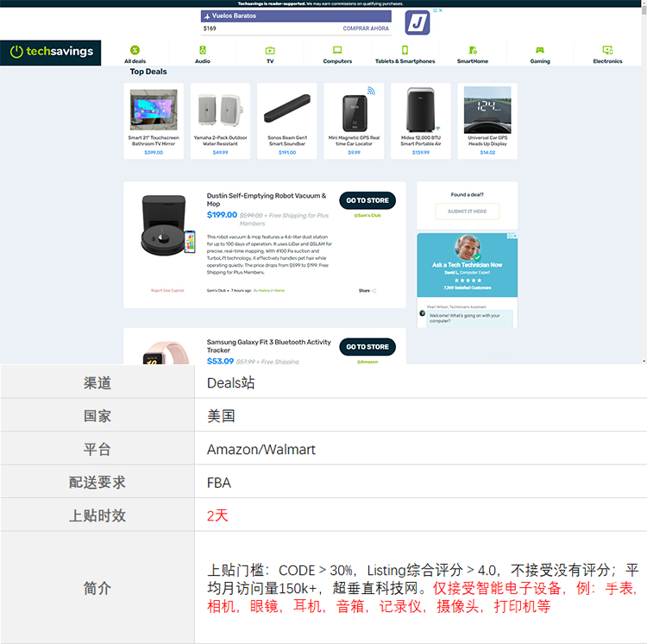The image size is (647, 644).
Task: Select the red 2天 posting time value
Action: click(217, 515)
